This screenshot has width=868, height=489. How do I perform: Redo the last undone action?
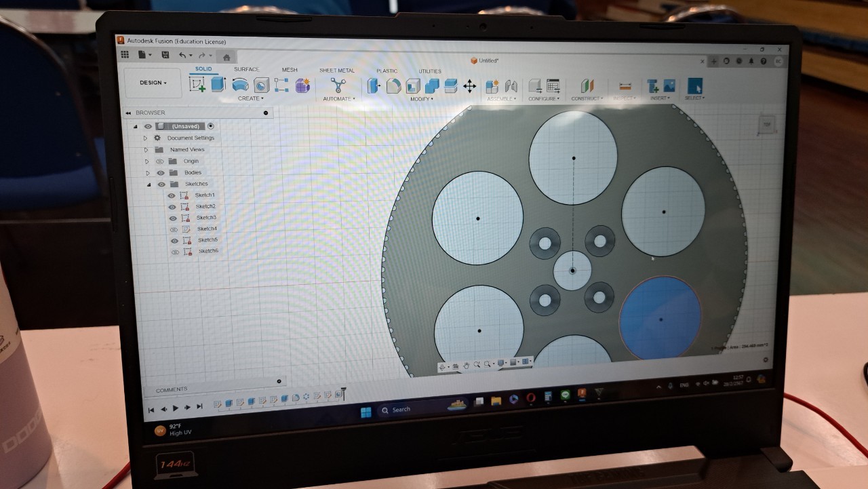click(x=201, y=56)
